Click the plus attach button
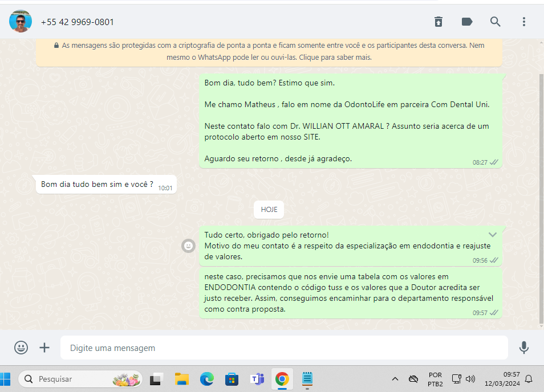Viewport: 544px width, 392px height. [x=44, y=348]
